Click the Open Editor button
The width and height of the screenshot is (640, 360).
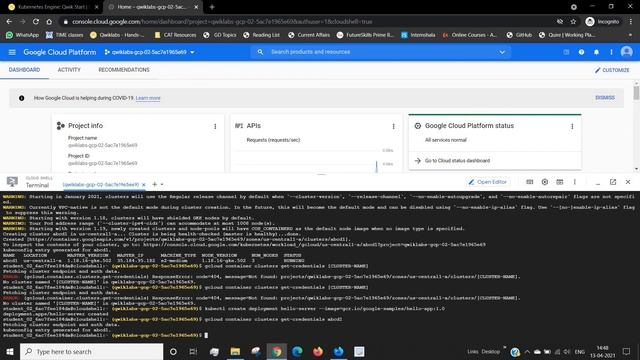(x=488, y=182)
